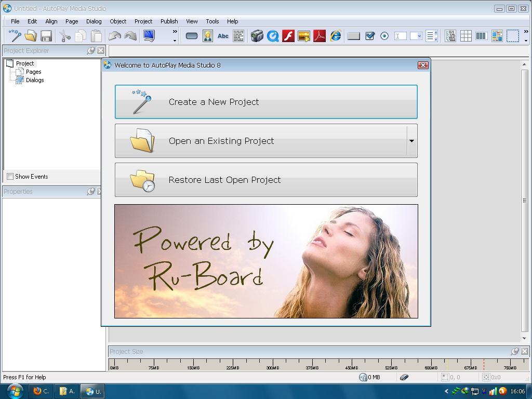Select Pages node in Project Explorer
The width and height of the screenshot is (532, 399).
tap(33, 72)
